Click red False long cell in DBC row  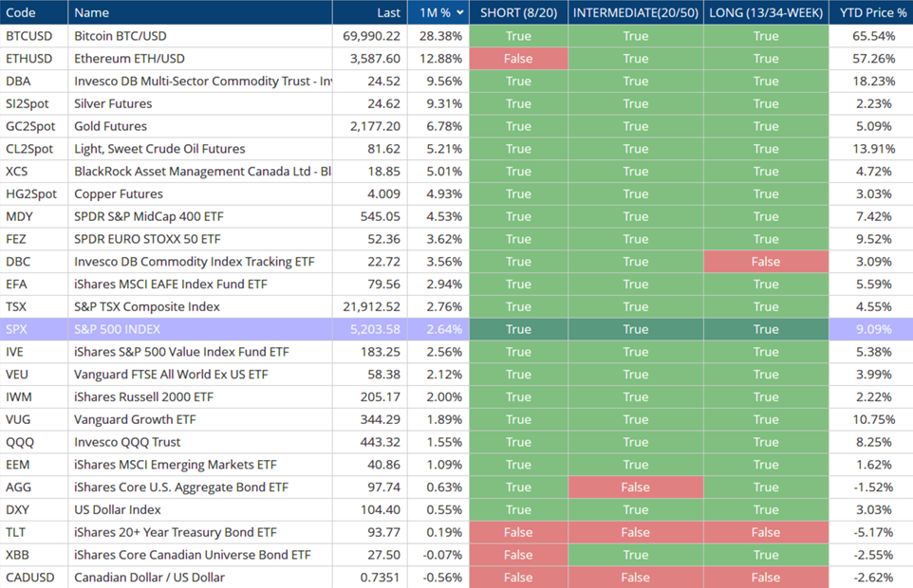tap(766, 262)
